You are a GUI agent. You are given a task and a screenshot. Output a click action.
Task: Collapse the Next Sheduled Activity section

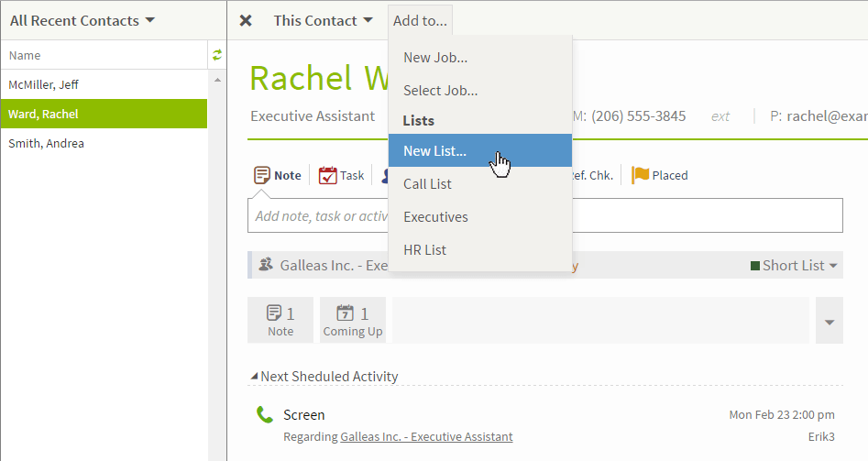pos(254,377)
